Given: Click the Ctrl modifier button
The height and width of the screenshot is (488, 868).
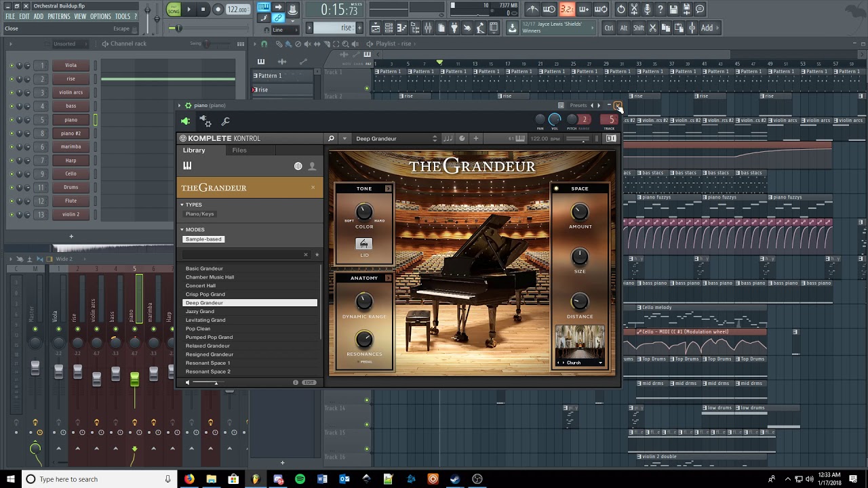Looking at the screenshot, I should (x=609, y=28).
